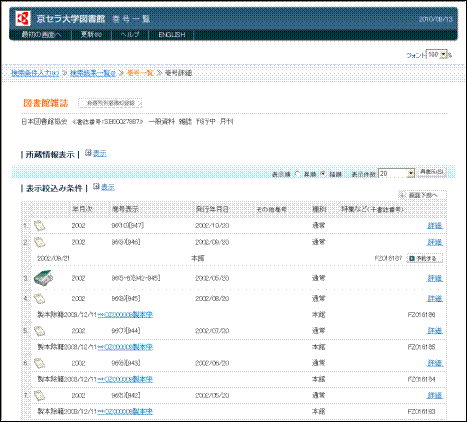This screenshot has width=467, height=422.
Task: Open the 表示件数 dropdown showing 20
Action: pos(396,173)
